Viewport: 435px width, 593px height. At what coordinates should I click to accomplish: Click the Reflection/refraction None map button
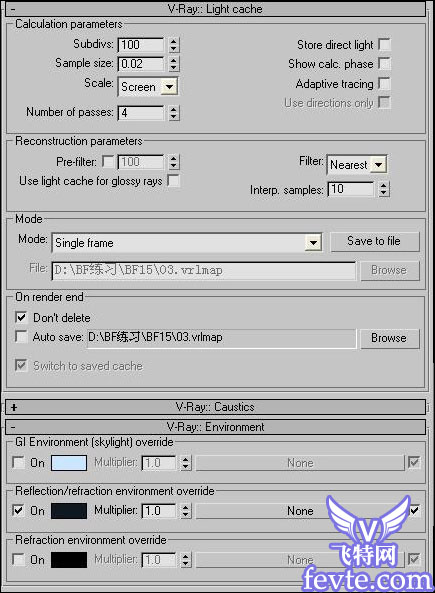(x=300, y=511)
